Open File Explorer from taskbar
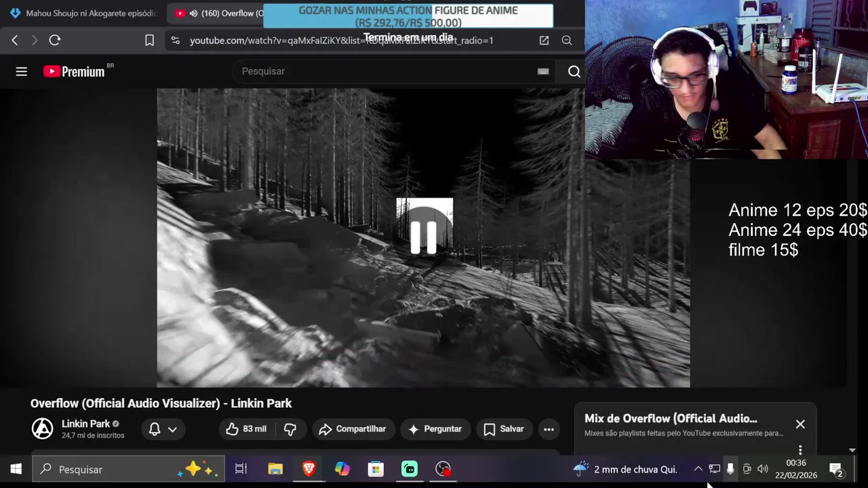The height and width of the screenshot is (488, 868). (275, 469)
